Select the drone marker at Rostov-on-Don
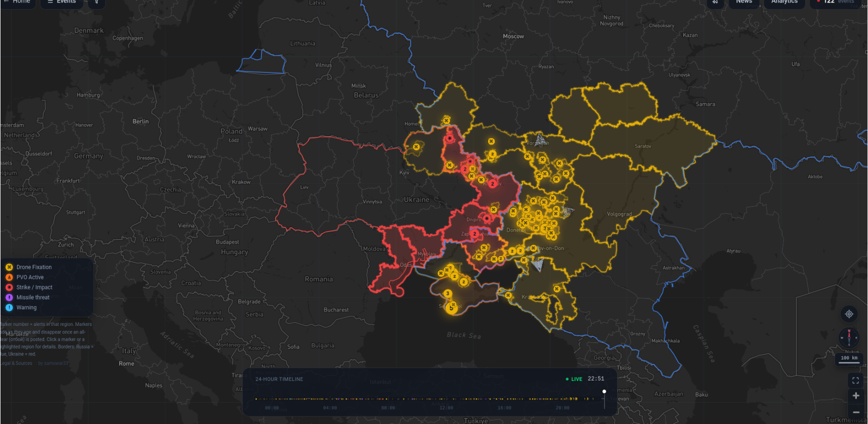868x424 pixels. 533,248
